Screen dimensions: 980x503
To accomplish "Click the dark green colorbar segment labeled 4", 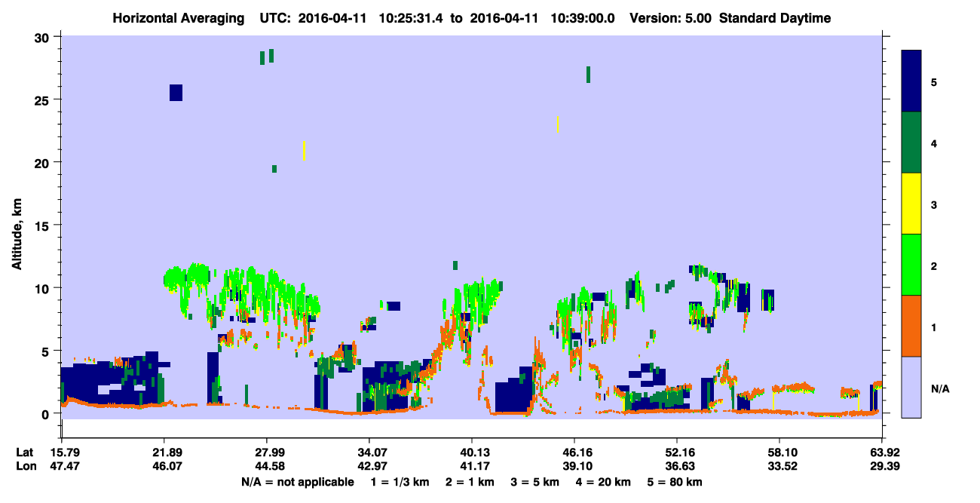I will [911, 143].
